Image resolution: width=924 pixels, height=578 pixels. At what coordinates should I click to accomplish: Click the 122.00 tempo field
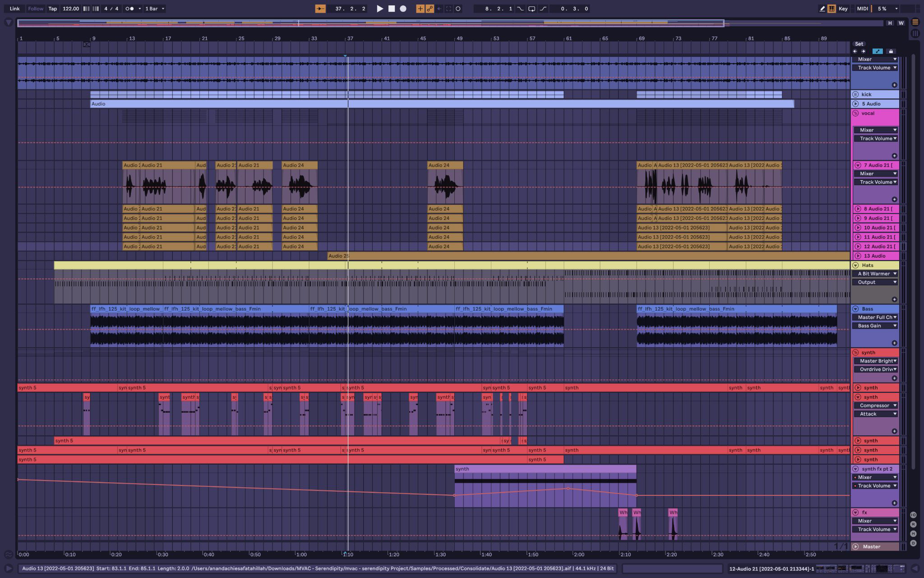[x=70, y=9]
